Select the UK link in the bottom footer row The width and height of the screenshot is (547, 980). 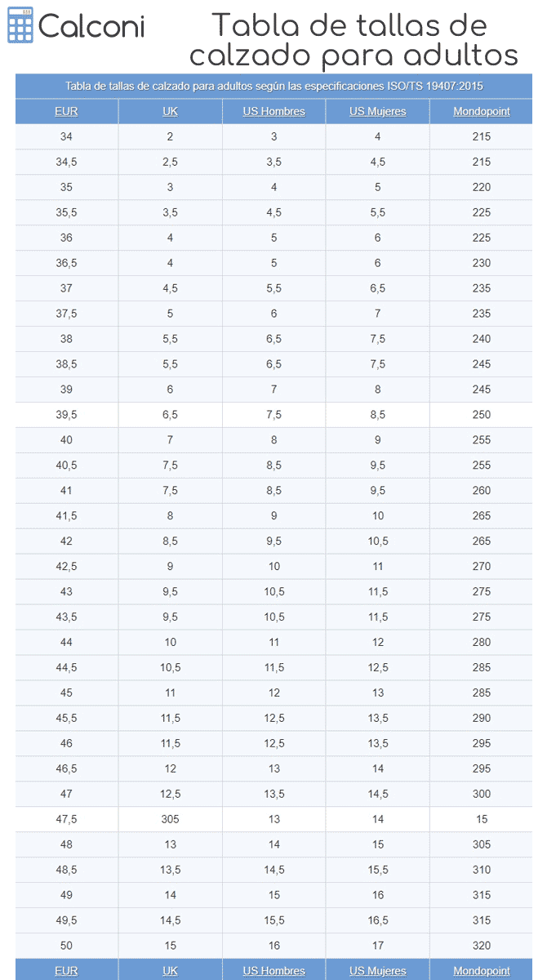[x=170, y=970]
